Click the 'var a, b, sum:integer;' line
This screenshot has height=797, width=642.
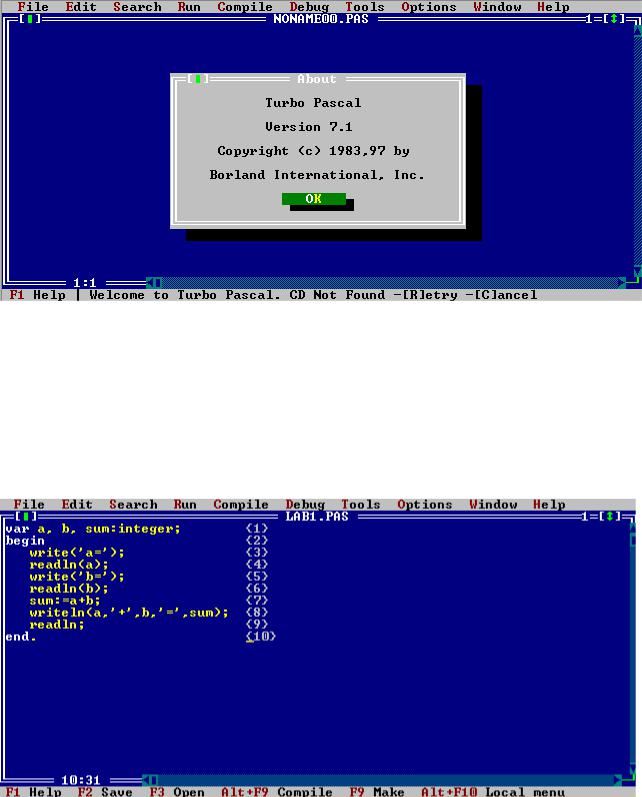pyautogui.click(x=93, y=529)
